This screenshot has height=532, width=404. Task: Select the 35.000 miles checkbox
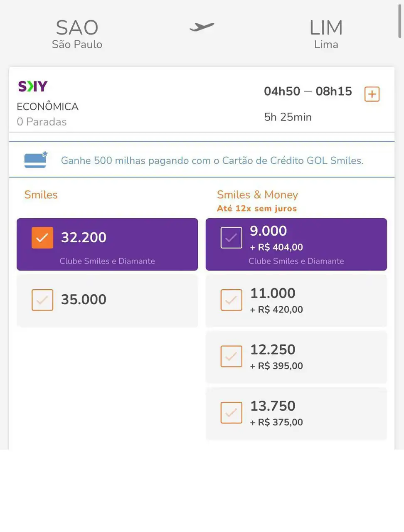[x=42, y=300]
